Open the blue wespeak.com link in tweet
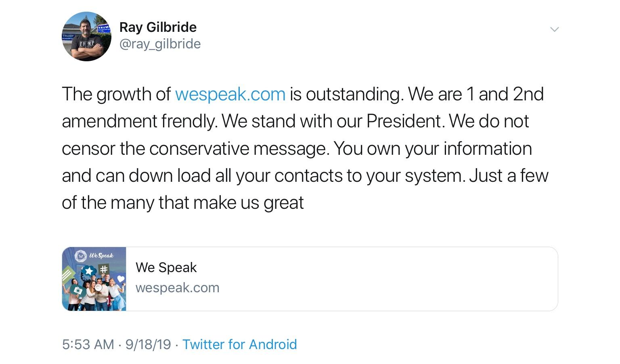This screenshot has height=364, width=620. click(x=230, y=94)
